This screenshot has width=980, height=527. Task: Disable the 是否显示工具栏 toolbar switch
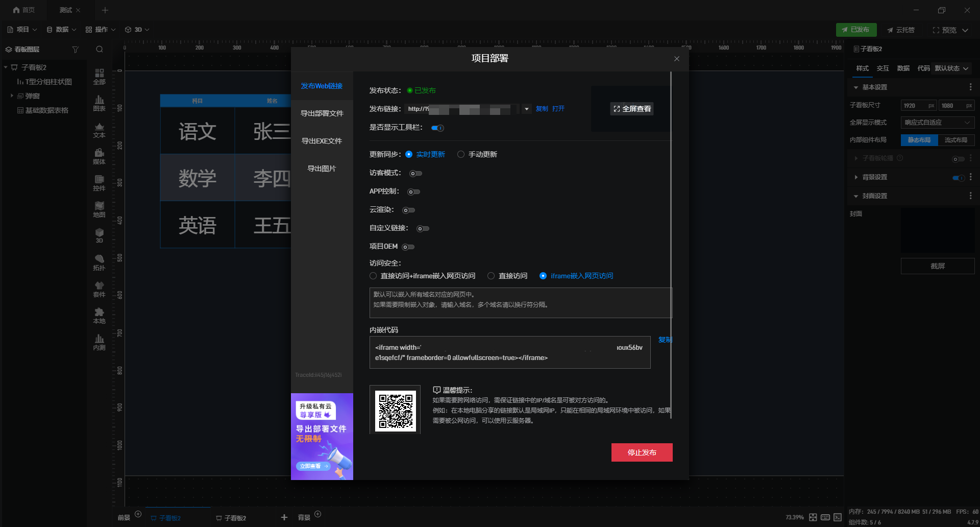pos(437,128)
